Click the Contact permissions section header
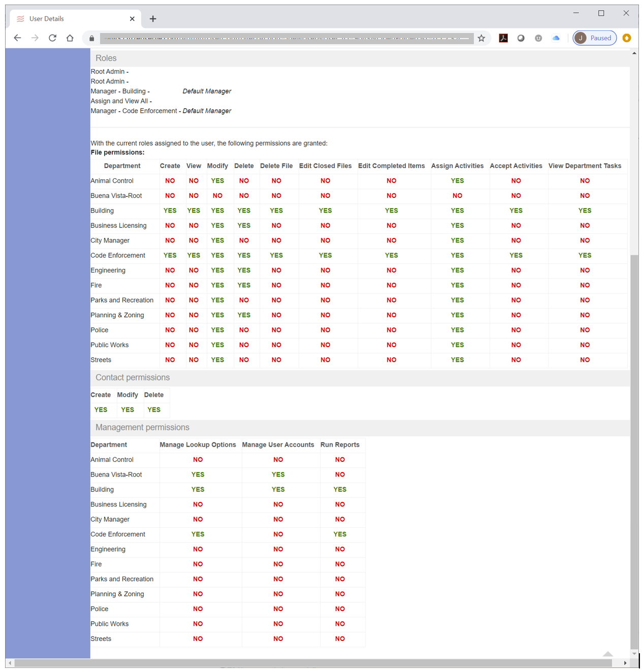The image size is (643, 672). point(133,378)
